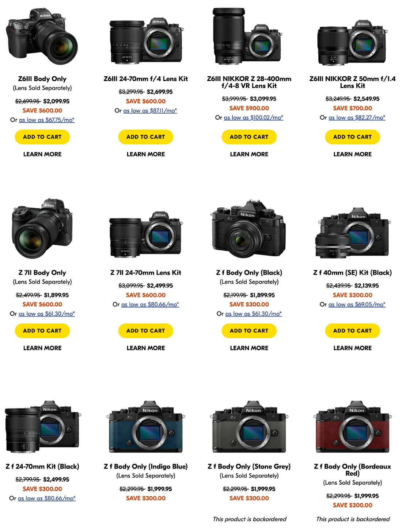Open Learn More for Z6III 28-400mm Lens Kit
This screenshot has width=402, height=532.
point(249,154)
